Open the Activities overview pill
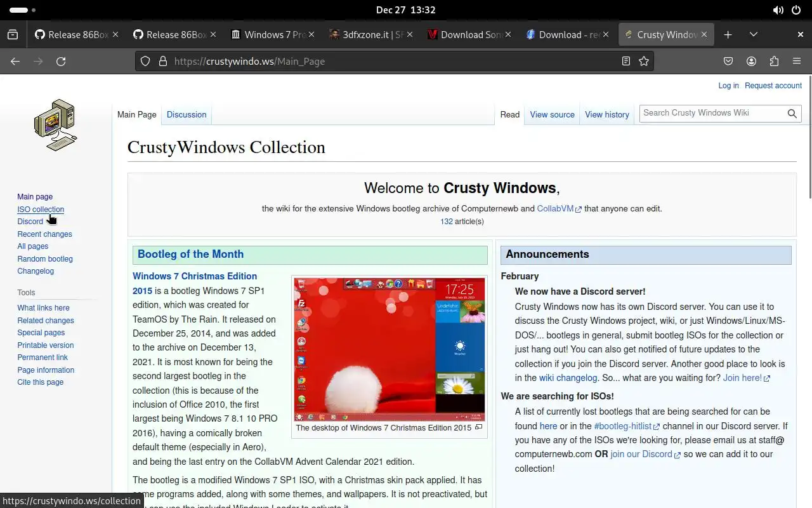 tap(23, 10)
